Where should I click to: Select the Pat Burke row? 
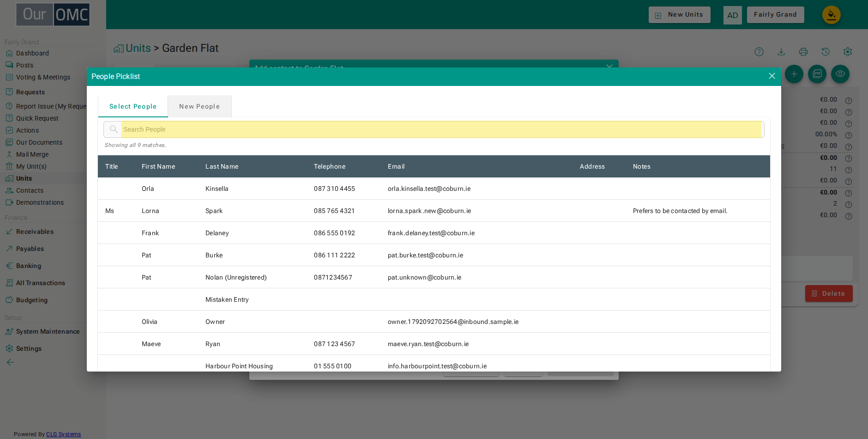coord(434,255)
